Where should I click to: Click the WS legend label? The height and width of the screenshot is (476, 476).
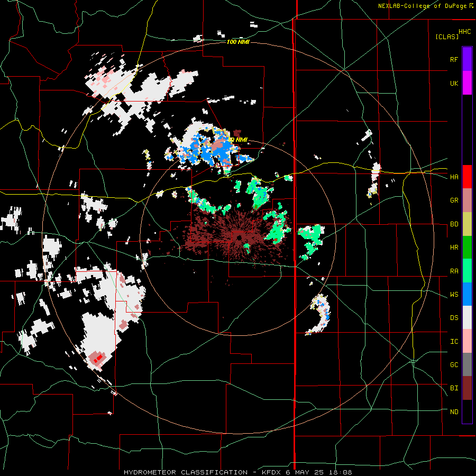click(454, 295)
